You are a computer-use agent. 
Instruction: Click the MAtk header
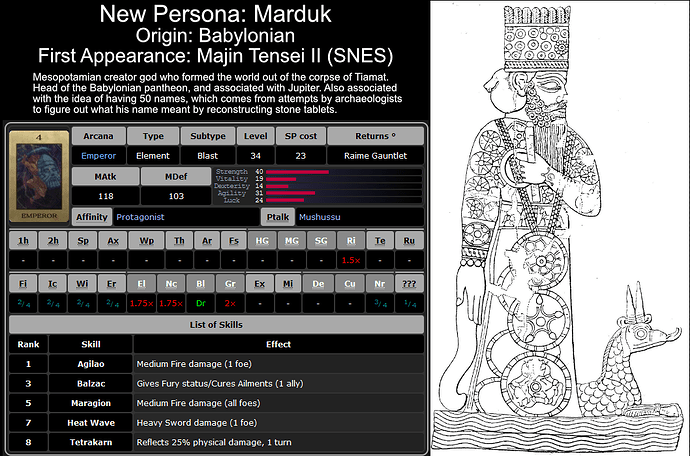point(106,177)
